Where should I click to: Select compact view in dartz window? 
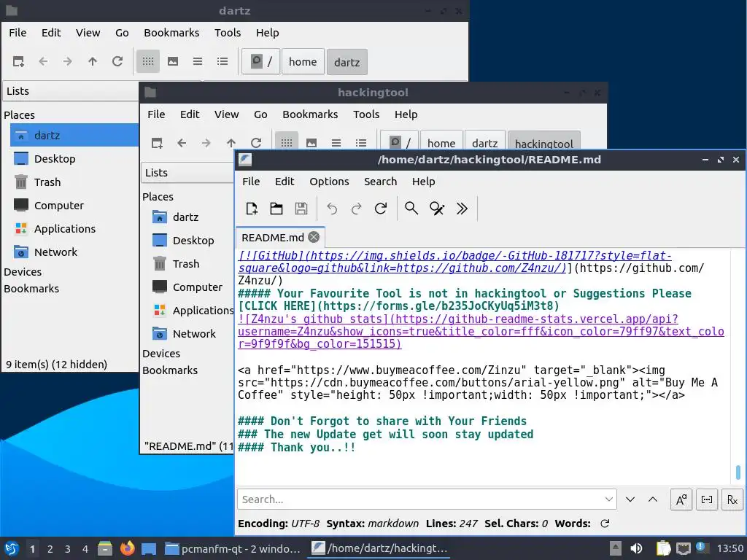click(x=198, y=61)
